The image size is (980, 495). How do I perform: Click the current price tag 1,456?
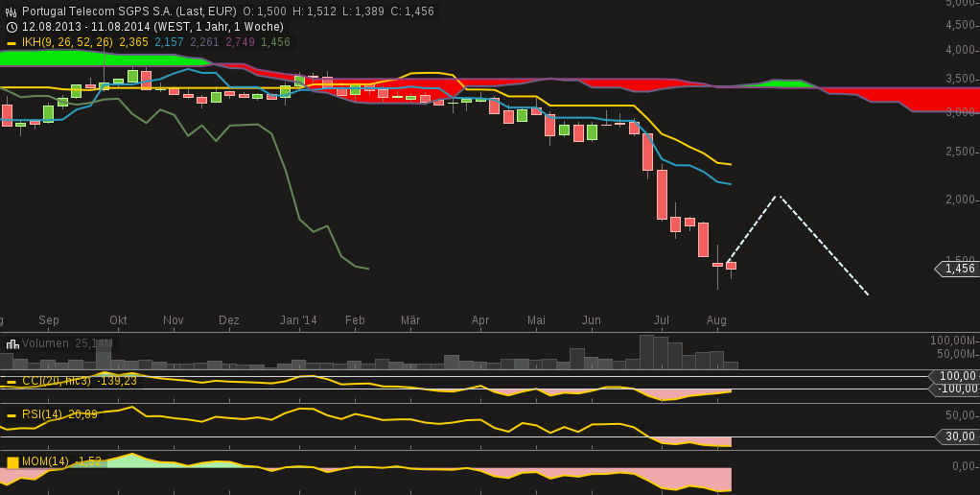[x=958, y=269]
